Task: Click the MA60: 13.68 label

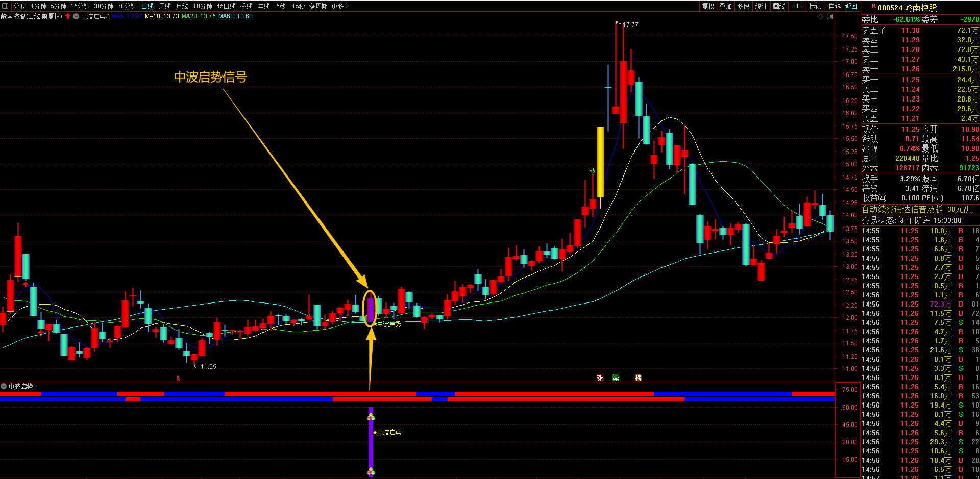Action: [x=235, y=16]
